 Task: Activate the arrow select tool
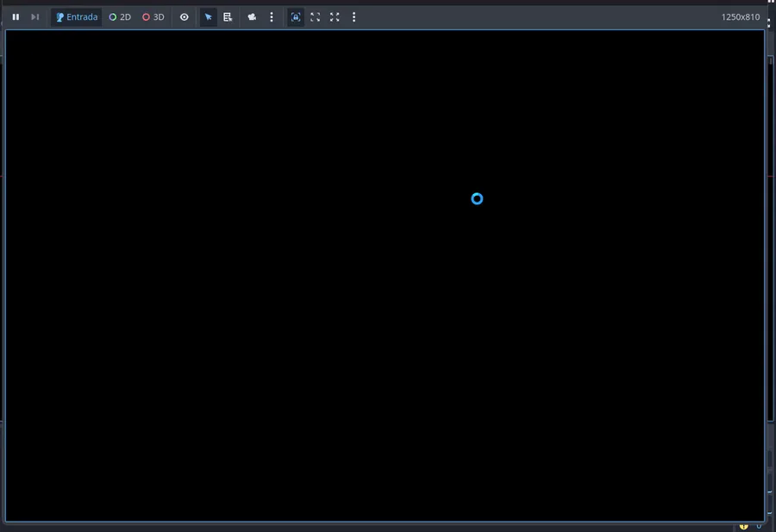[x=209, y=17]
